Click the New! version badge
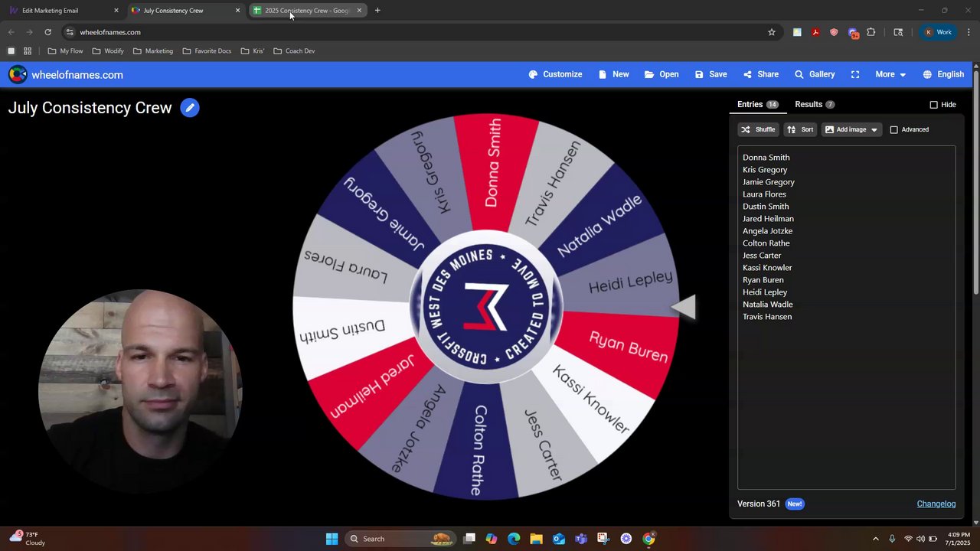The height and width of the screenshot is (551, 980). (795, 504)
